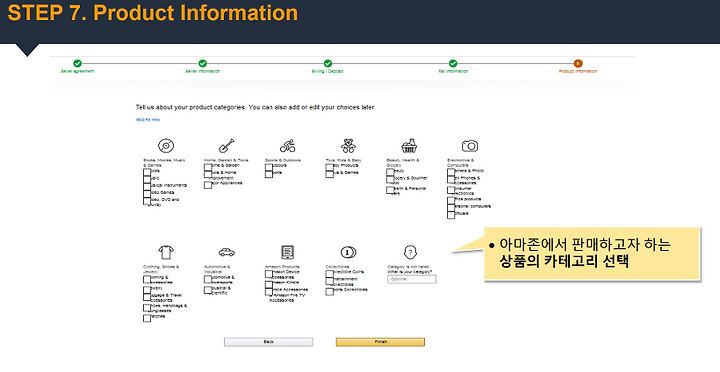Screen dimensions: 720x372
Task: Select Cell Phones & Accessories checkbox
Action: [x=451, y=179]
